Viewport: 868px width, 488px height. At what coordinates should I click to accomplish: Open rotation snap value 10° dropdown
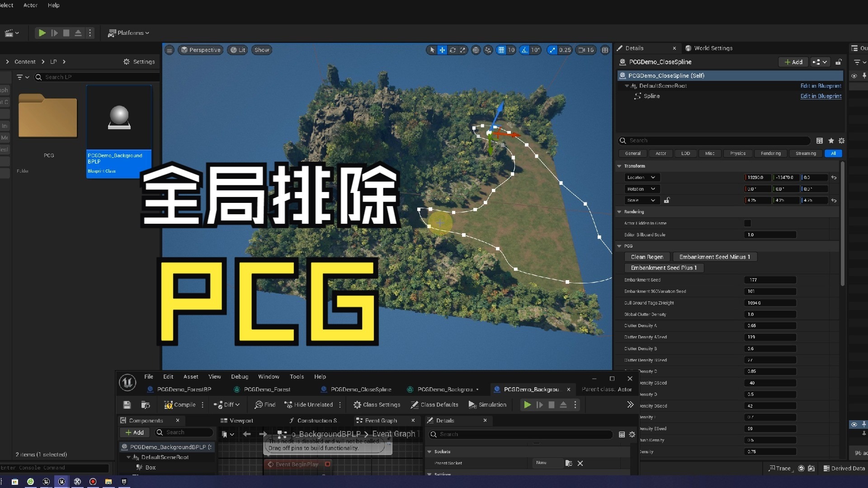(x=535, y=50)
